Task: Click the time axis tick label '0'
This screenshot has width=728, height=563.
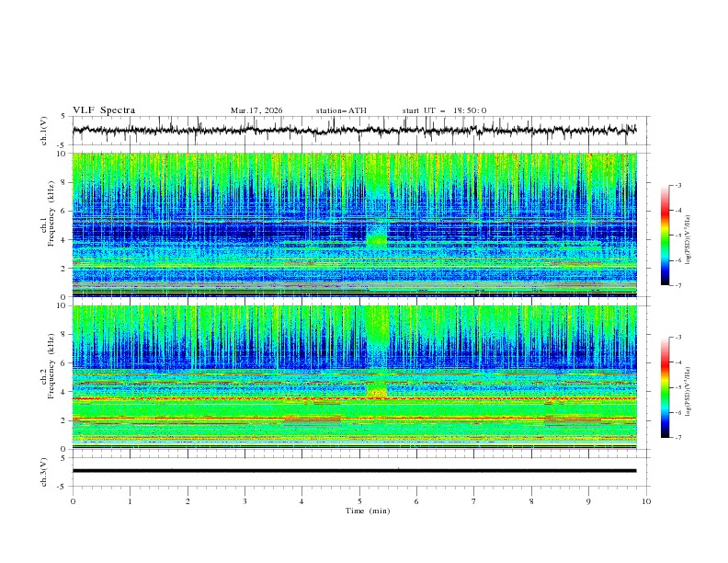Action: (x=73, y=501)
